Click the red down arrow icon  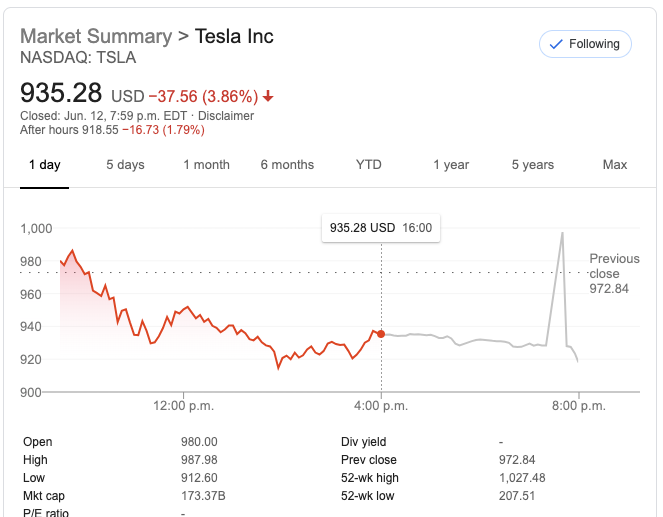(x=268, y=97)
